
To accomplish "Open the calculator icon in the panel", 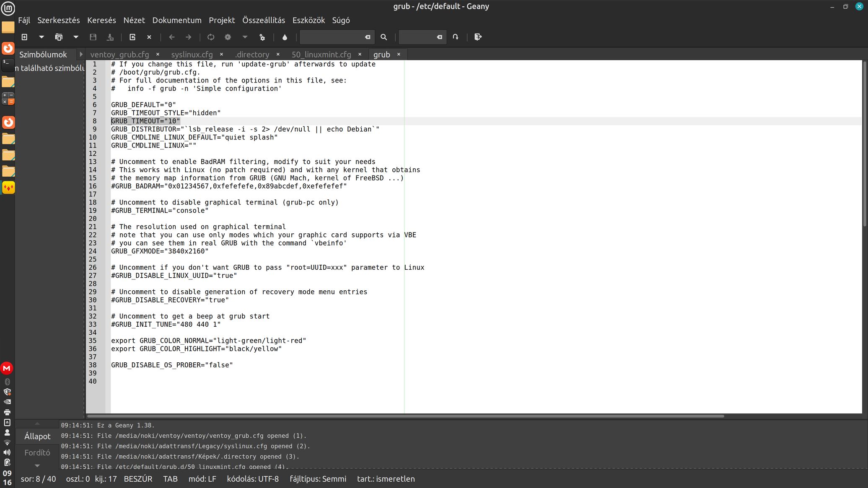I will tap(8, 98).
